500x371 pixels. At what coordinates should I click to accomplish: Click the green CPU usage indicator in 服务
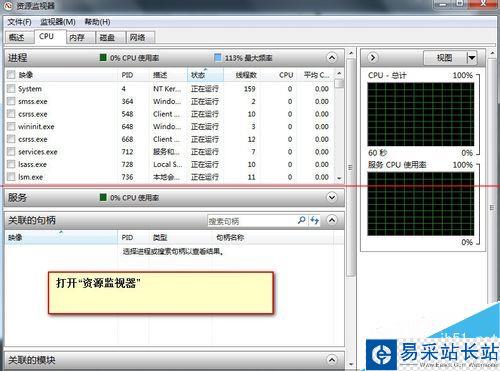[x=103, y=197]
